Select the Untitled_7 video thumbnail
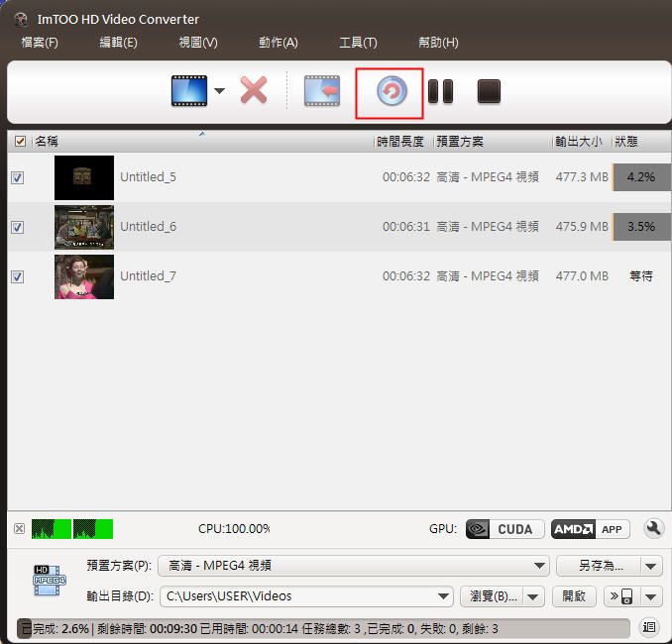This screenshot has height=644, width=672. tap(84, 276)
